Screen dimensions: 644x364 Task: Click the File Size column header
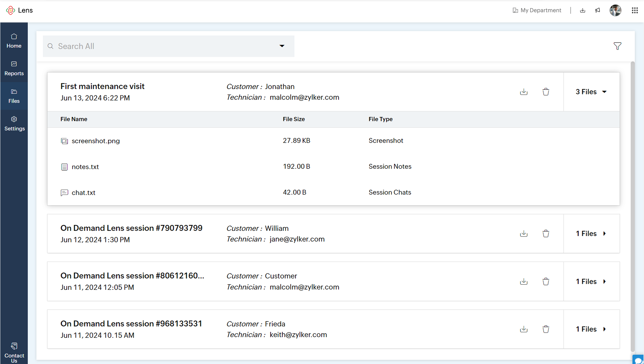(294, 119)
